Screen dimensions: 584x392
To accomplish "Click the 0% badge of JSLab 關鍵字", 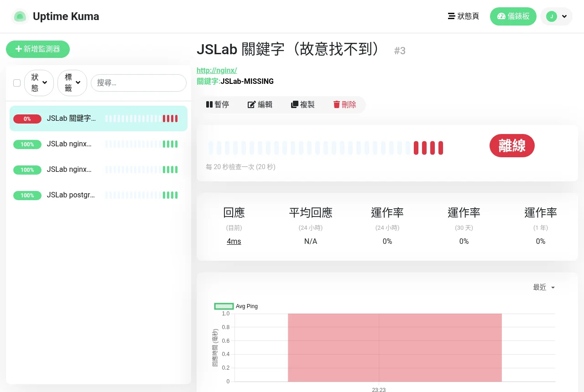I will tap(27, 119).
